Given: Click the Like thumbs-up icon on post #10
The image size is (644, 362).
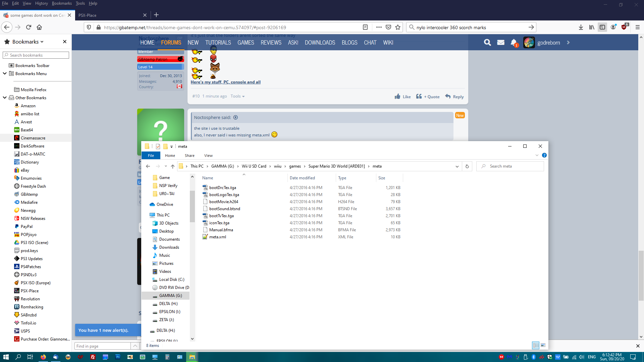Looking at the screenshot, I should coord(397,97).
